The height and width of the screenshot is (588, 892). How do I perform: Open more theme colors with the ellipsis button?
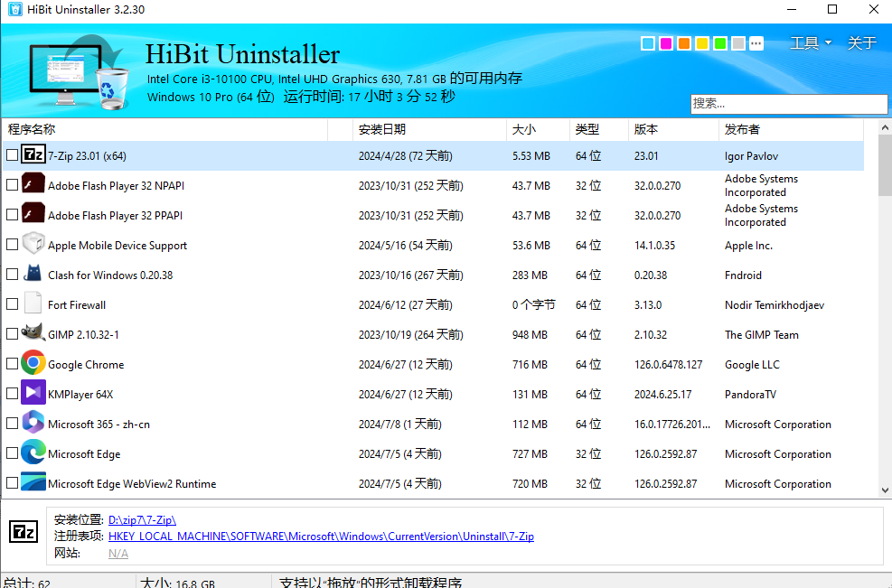(756, 43)
